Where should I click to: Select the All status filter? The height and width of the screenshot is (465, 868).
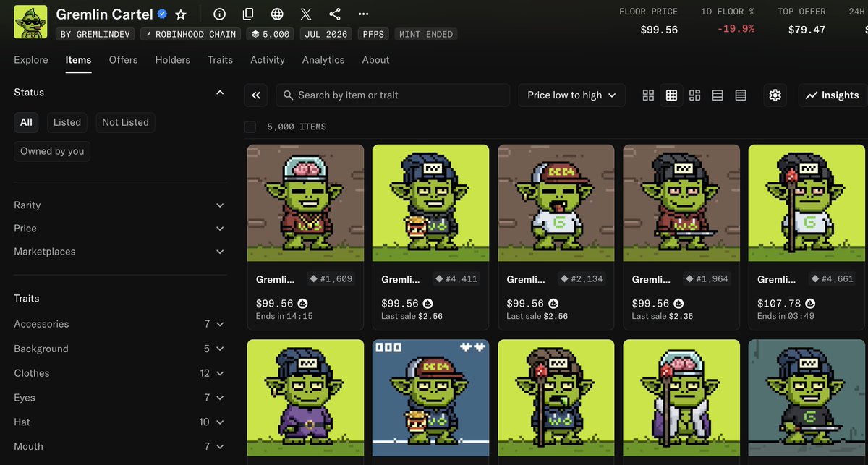(26, 122)
